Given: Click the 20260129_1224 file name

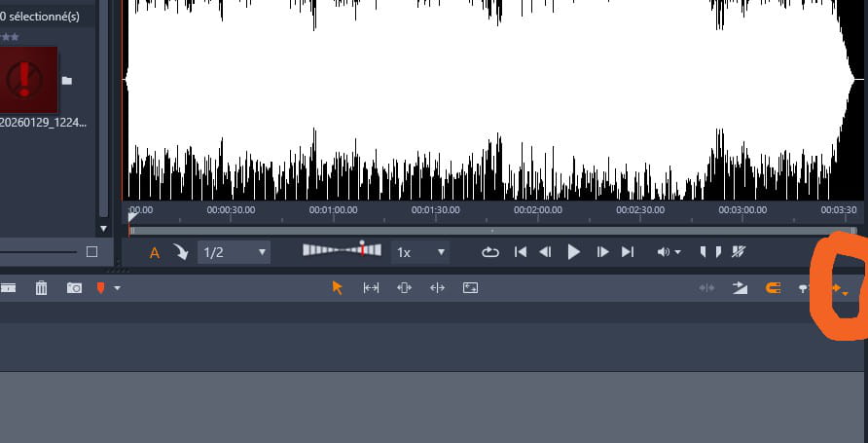Looking at the screenshot, I should [43, 123].
